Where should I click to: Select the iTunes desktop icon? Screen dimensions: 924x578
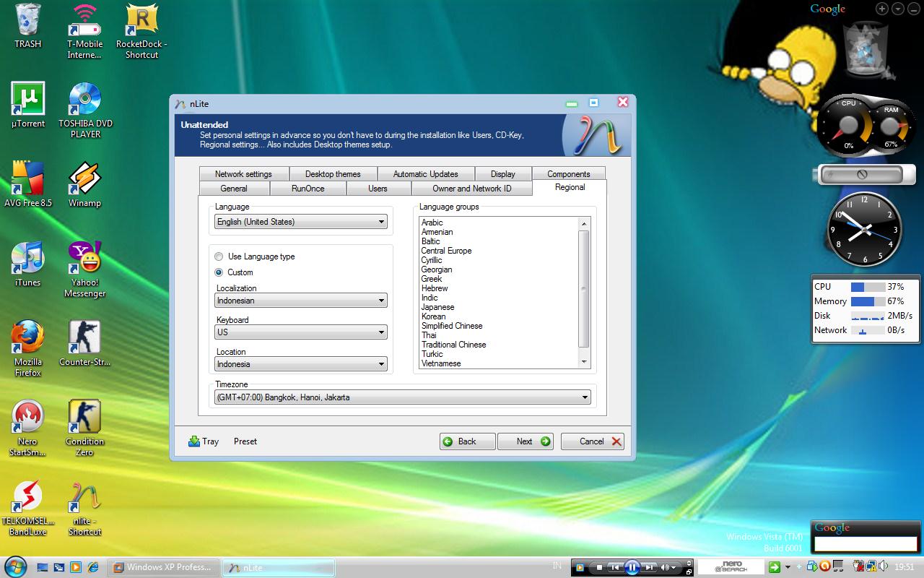pyautogui.click(x=28, y=264)
